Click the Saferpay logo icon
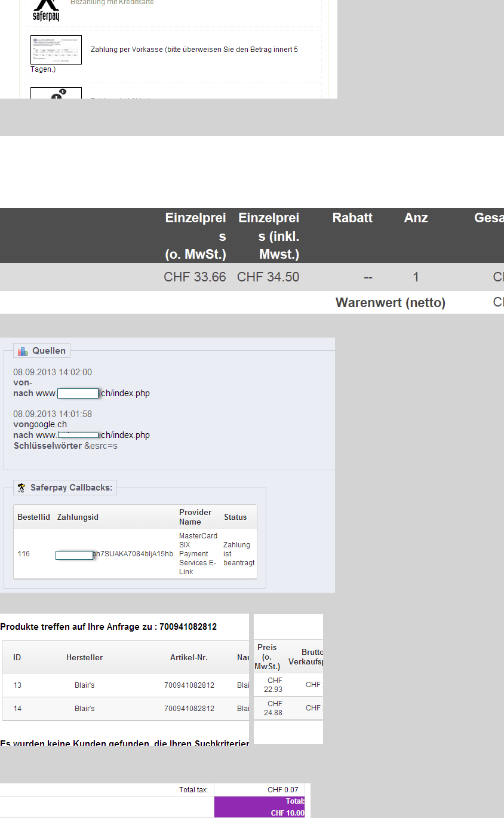 [46, 11]
